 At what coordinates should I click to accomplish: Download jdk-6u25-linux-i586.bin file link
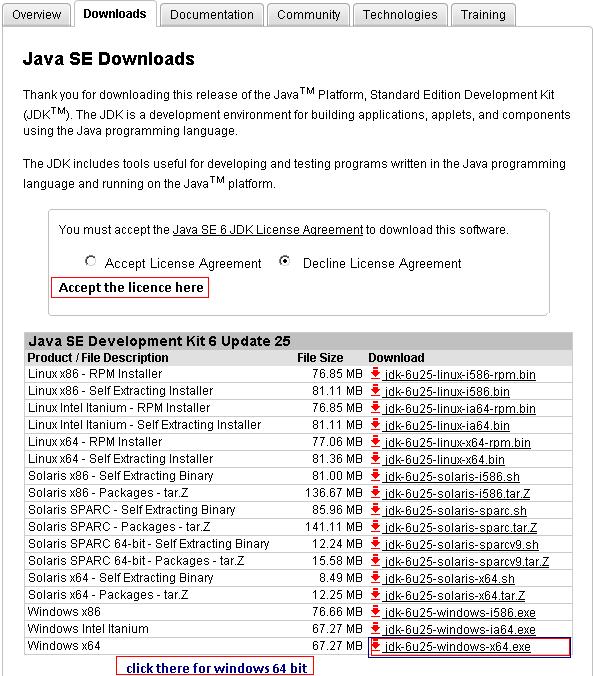click(447, 392)
